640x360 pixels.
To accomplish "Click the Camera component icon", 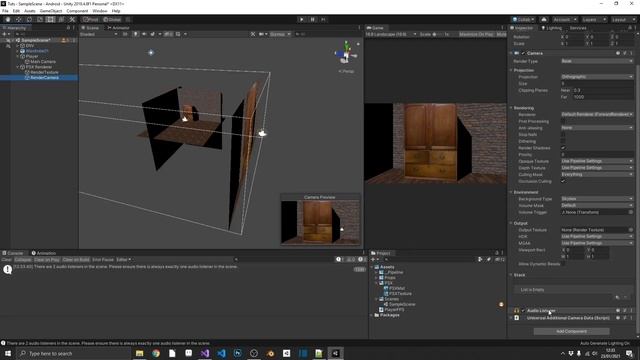I will click(x=517, y=53).
